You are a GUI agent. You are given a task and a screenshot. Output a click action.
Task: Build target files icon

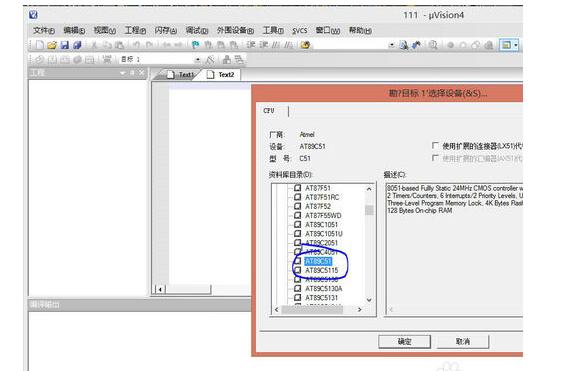[x=52, y=59]
